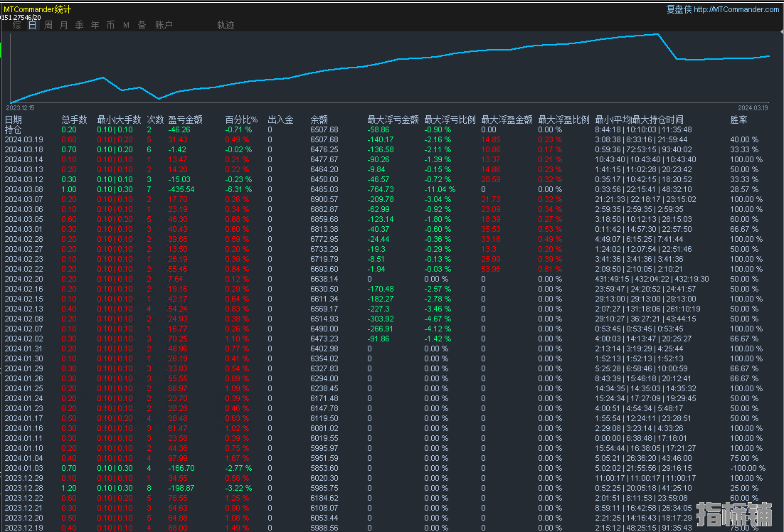Viewport: 784px width, 532px height.
Task: Click the 次数 column header
Action: (156, 119)
